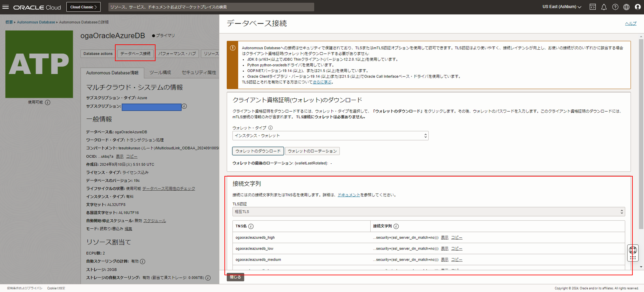This screenshot has width=644, height=292.
Task: Click the info icon beside 自動スケーリングの計算
Action: 143,261
